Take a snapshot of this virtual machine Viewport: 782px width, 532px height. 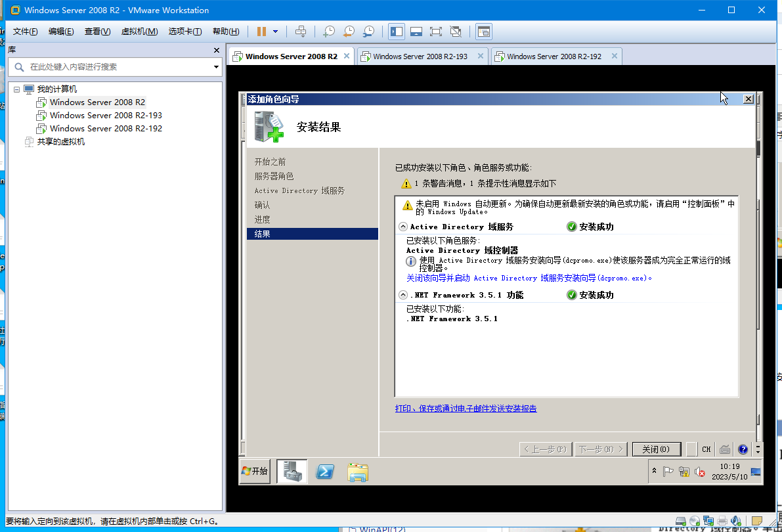tap(329, 32)
